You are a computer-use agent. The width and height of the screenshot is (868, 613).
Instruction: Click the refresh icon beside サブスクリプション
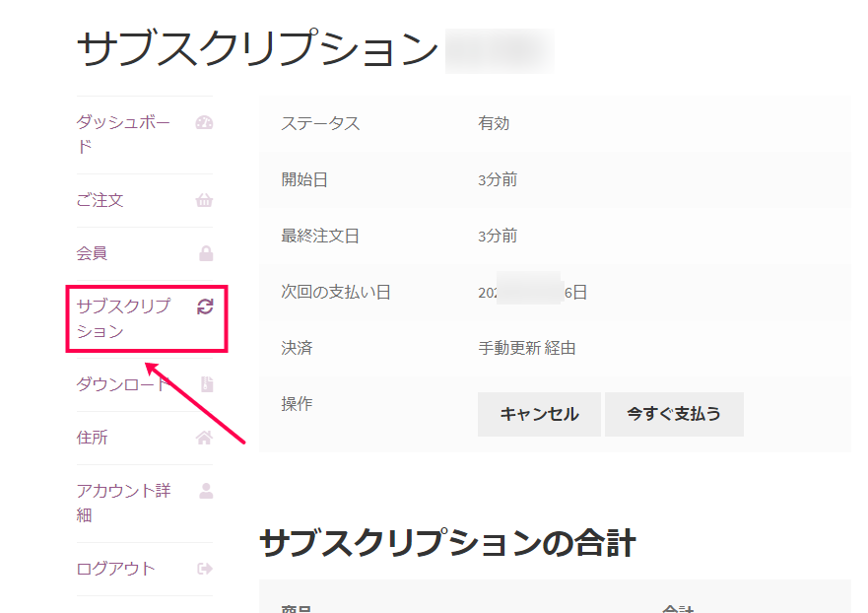tap(205, 306)
